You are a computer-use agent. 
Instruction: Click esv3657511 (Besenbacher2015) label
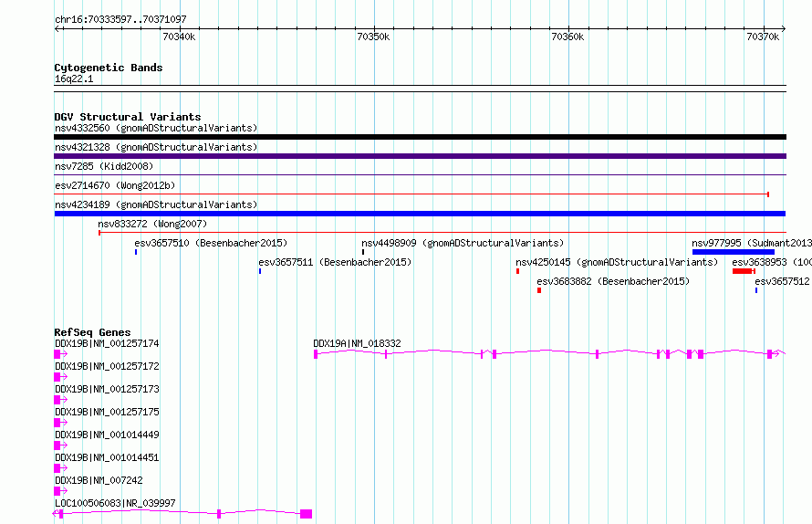click(335, 262)
